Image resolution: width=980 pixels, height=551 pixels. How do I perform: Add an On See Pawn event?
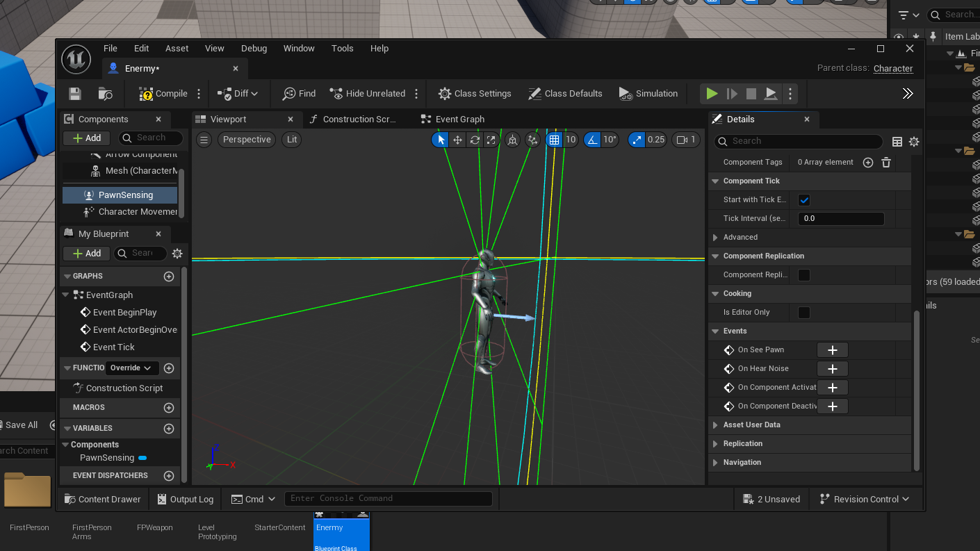pos(832,349)
